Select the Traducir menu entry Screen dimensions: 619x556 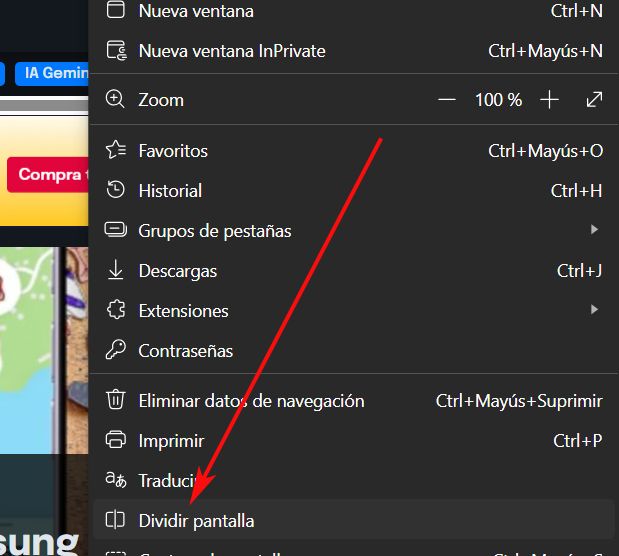click(354, 481)
